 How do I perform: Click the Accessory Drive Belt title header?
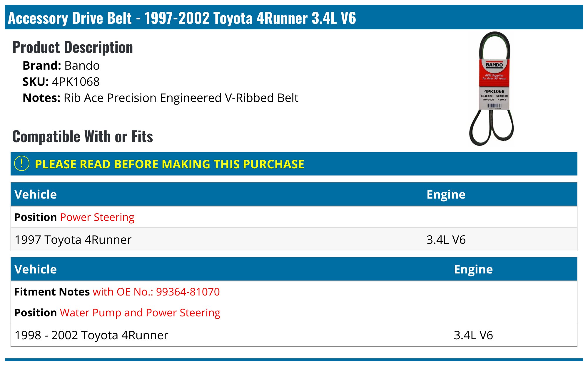pyautogui.click(x=182, y=18)
